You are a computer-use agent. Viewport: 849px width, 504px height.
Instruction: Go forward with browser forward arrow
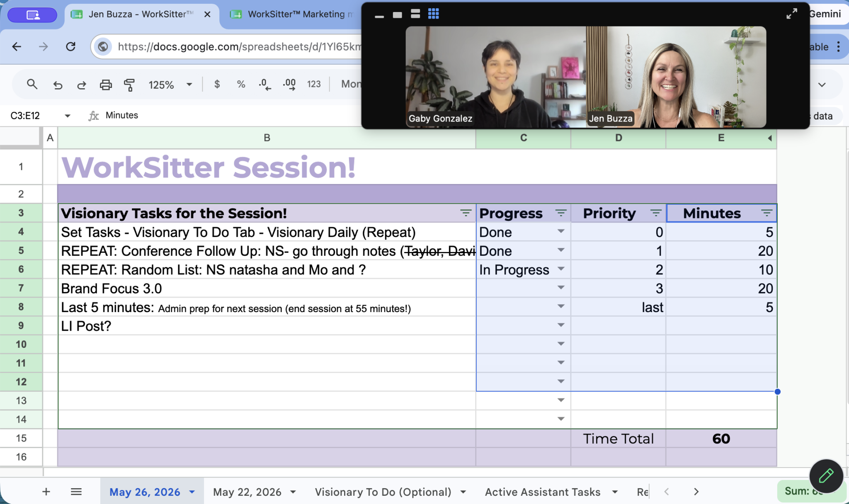44,46
